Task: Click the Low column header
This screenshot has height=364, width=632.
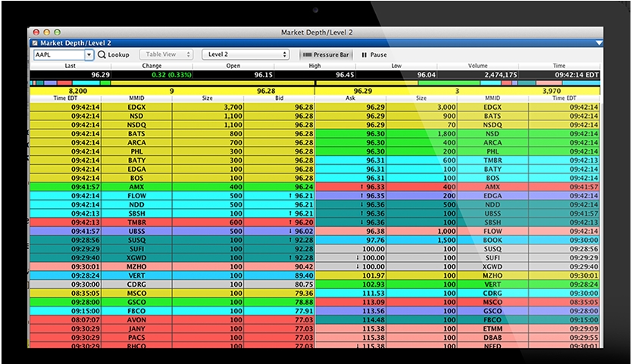Action: click(x=396, y=66)
